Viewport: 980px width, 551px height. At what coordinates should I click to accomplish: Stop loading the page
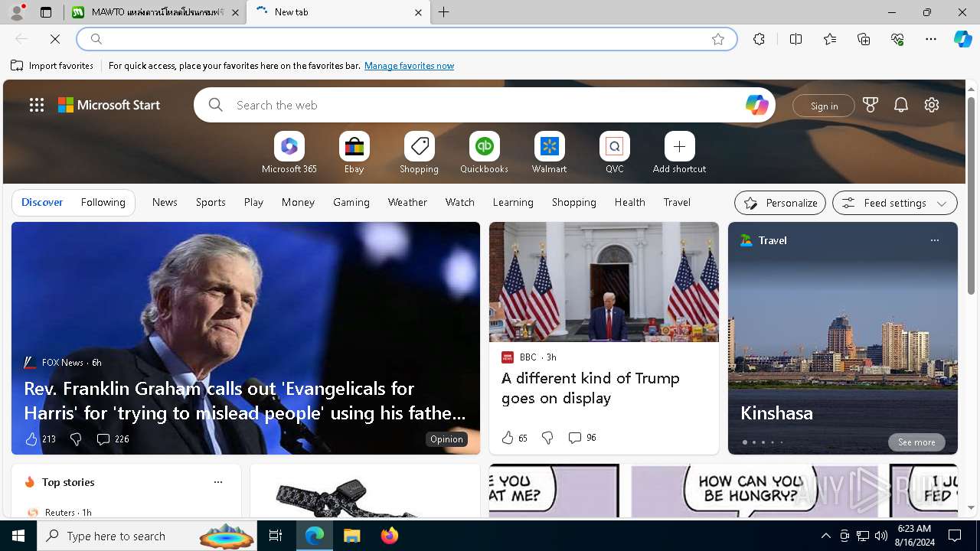click(x=55, y=39)
